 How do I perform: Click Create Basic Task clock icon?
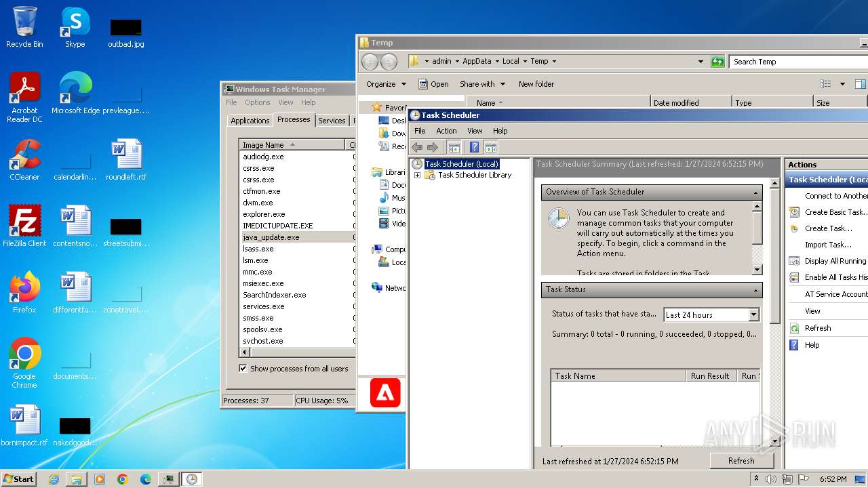point(794,212)
